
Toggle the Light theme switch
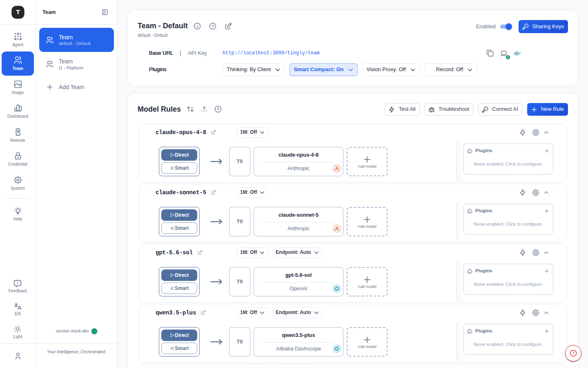tap(18, 332)
